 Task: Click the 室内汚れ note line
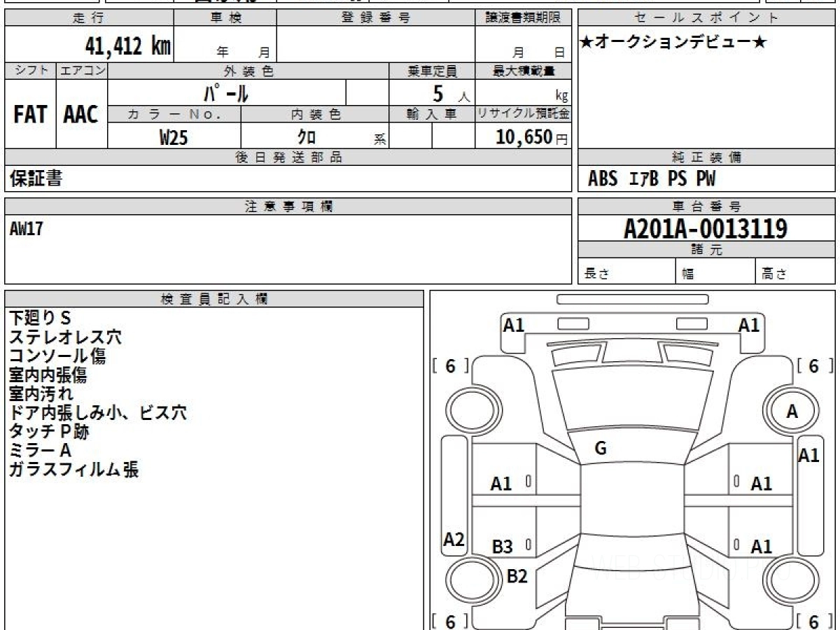(x=41, y=393)
